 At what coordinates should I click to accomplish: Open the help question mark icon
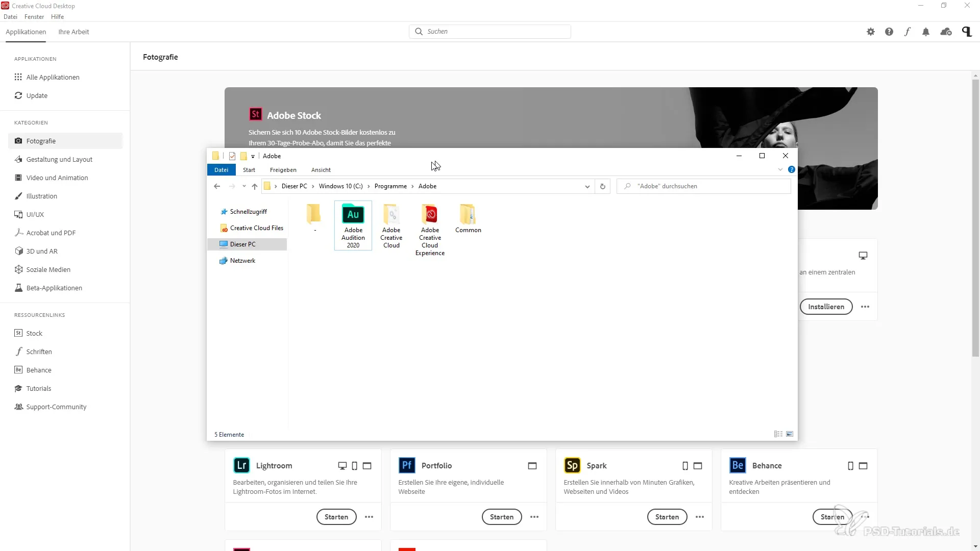[889, 32]
